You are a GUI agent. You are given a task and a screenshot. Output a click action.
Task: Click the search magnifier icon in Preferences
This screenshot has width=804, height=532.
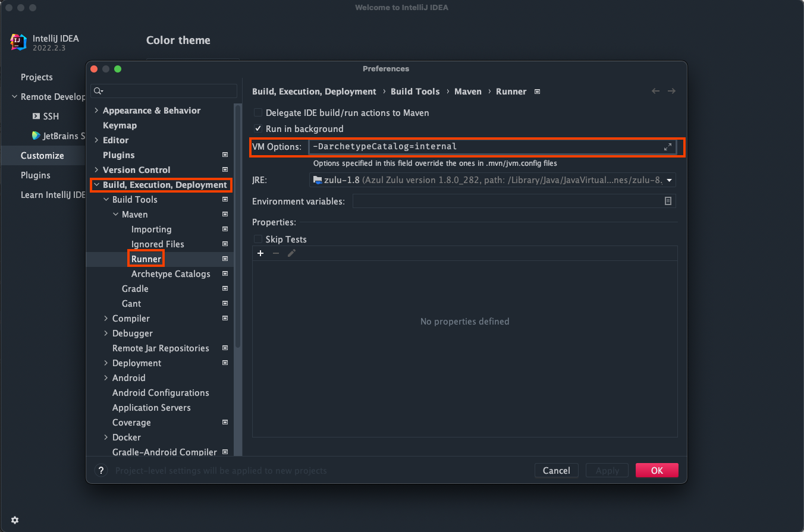click(99, 91)
